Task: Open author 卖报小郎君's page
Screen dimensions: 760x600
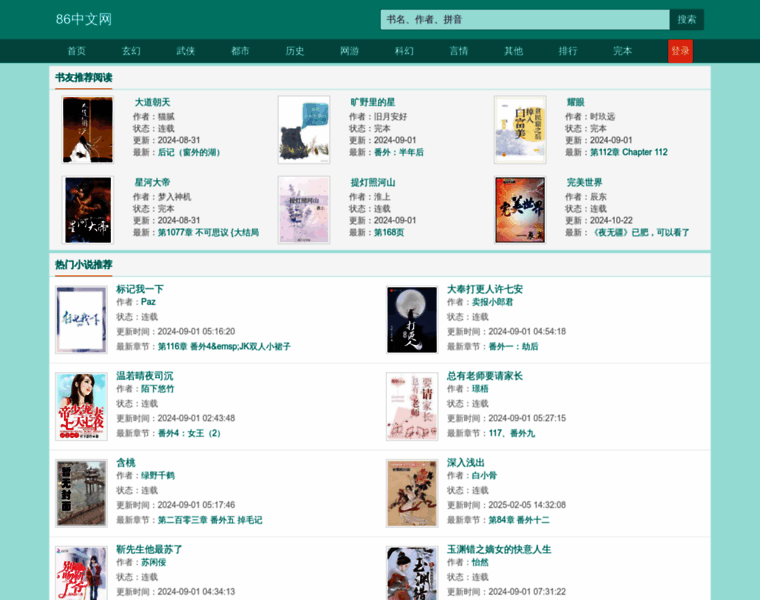Action: pos(492,302)
